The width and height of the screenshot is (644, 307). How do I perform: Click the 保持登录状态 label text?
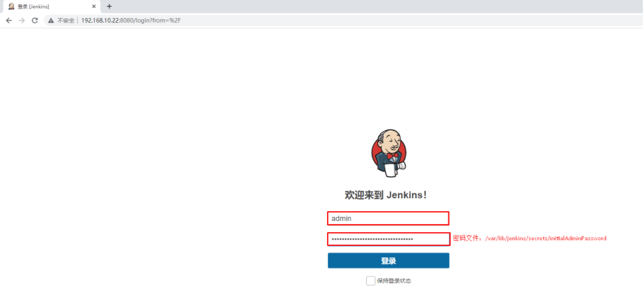click(x=395, y=281)
